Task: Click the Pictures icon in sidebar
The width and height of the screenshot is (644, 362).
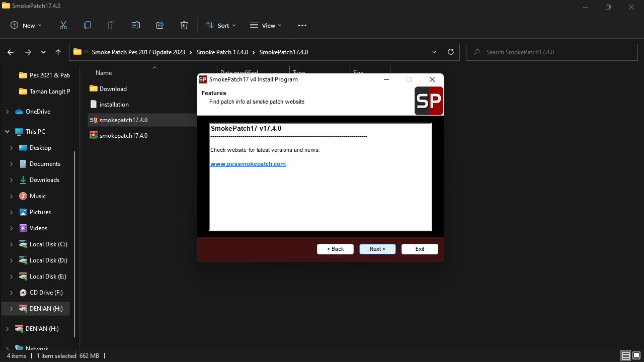Action: (23, 212)
